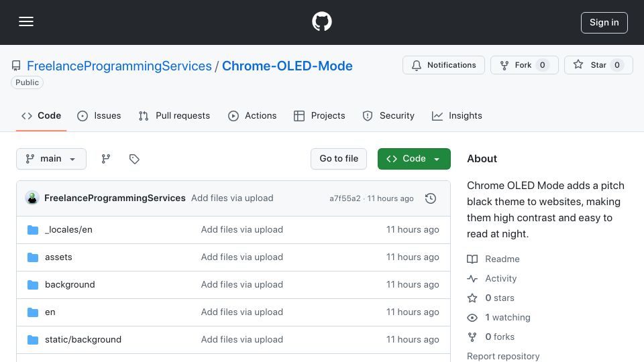The width and height of the screenshot is (644, 362).
Task: Open latest commit message 'Add files via upload' in header row
Action: [x=232, y=198]
